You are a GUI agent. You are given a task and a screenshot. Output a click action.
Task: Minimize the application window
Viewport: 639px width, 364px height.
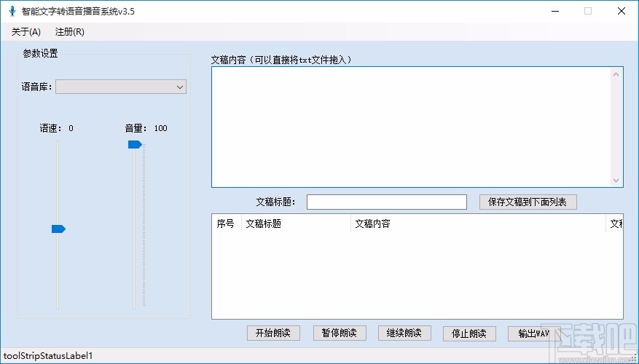click(x=555, y=11)
